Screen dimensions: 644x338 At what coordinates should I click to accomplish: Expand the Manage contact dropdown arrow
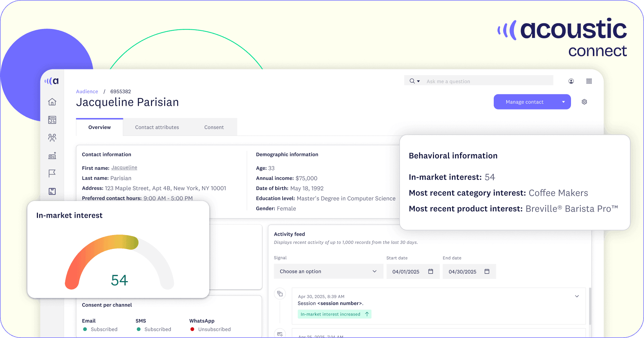[563, 102]
